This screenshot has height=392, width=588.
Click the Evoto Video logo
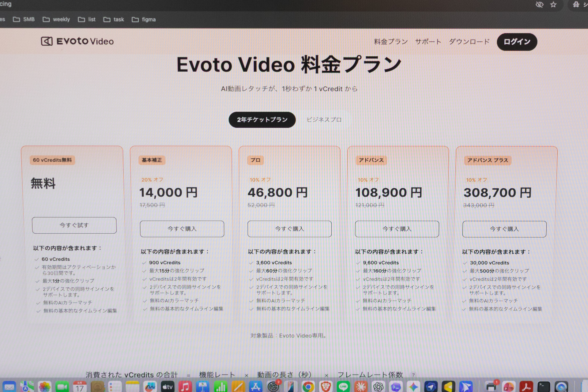coord(77,41)
